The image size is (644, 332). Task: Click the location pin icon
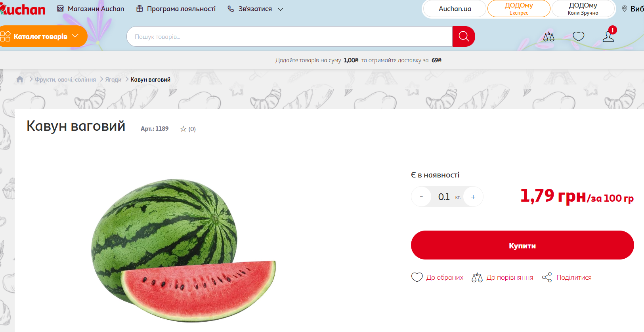625,9
